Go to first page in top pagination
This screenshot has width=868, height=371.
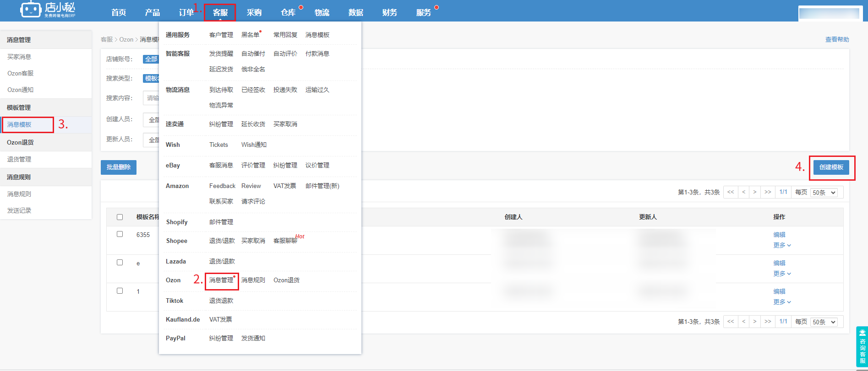[x=731, y=192]
